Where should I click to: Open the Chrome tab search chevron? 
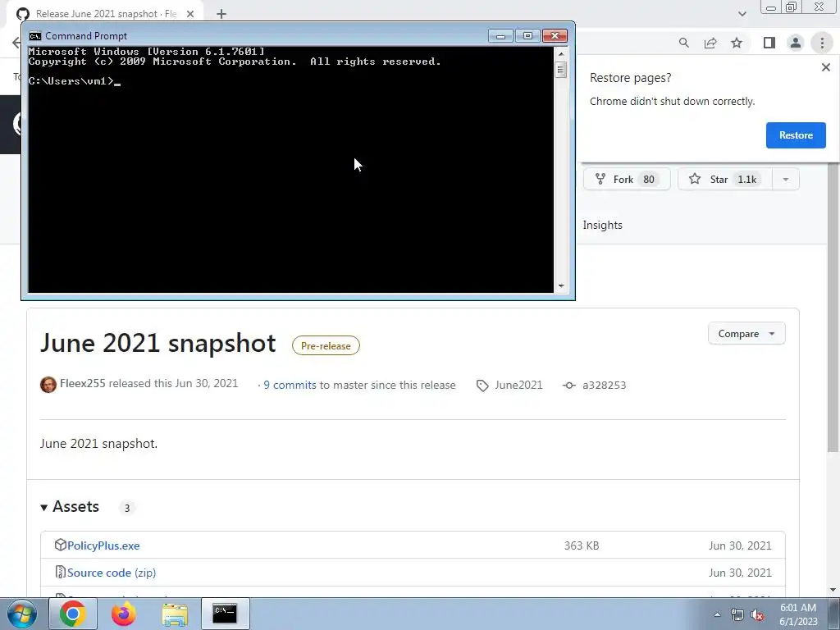pyautogui.click(x=742, y=14)
